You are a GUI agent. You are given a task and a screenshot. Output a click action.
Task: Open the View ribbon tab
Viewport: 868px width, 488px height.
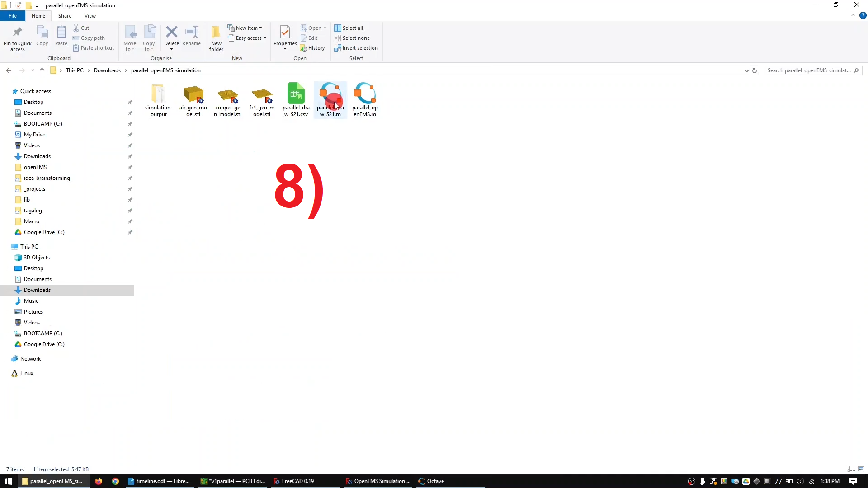pos(90,16)
